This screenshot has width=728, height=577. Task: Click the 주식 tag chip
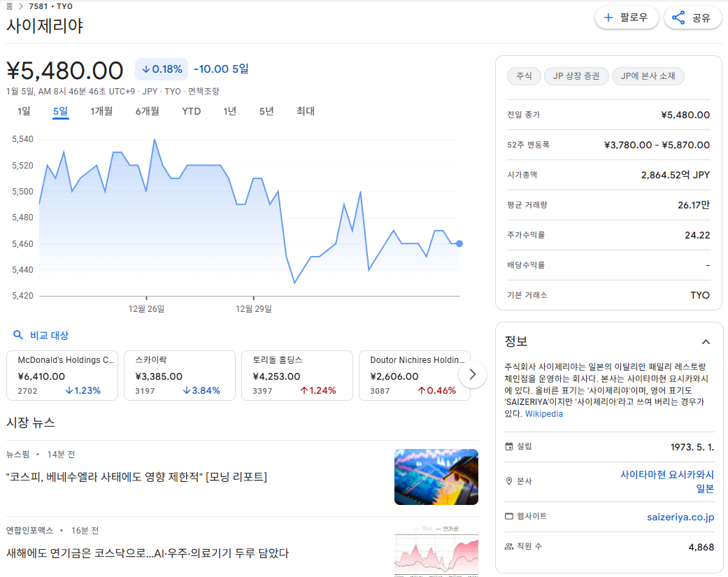(524, 76)
